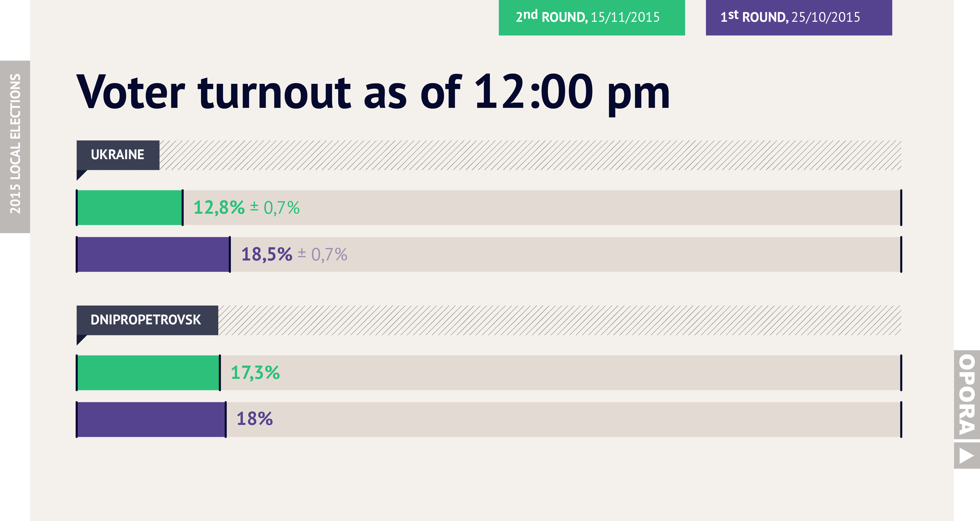Select the 1st ROUND 25/10/2015 legend tab

pyautogui.click(x=799, y=18)
